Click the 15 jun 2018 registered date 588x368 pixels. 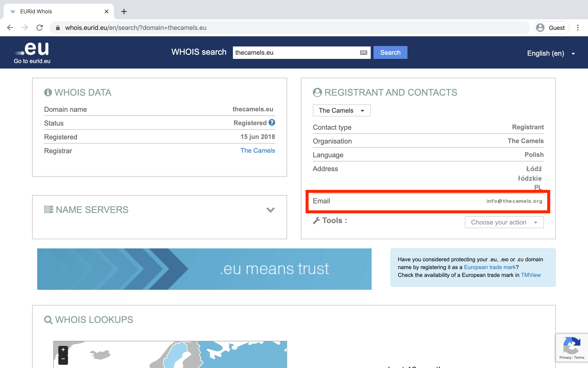click(x=257, y=137)
